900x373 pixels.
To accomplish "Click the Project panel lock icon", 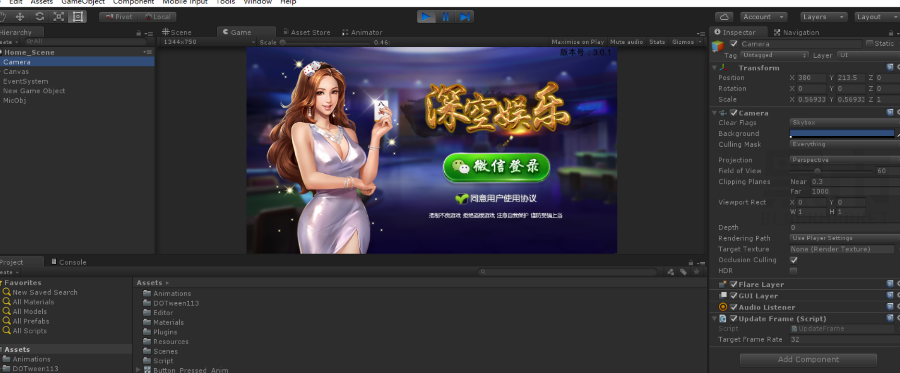I will click(691, 262).
